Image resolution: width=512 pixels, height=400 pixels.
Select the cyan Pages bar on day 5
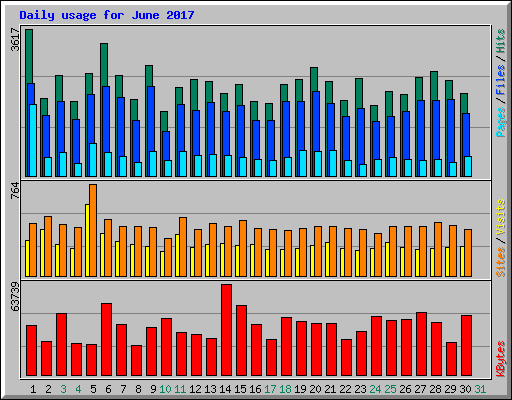(x=93, y=160)
